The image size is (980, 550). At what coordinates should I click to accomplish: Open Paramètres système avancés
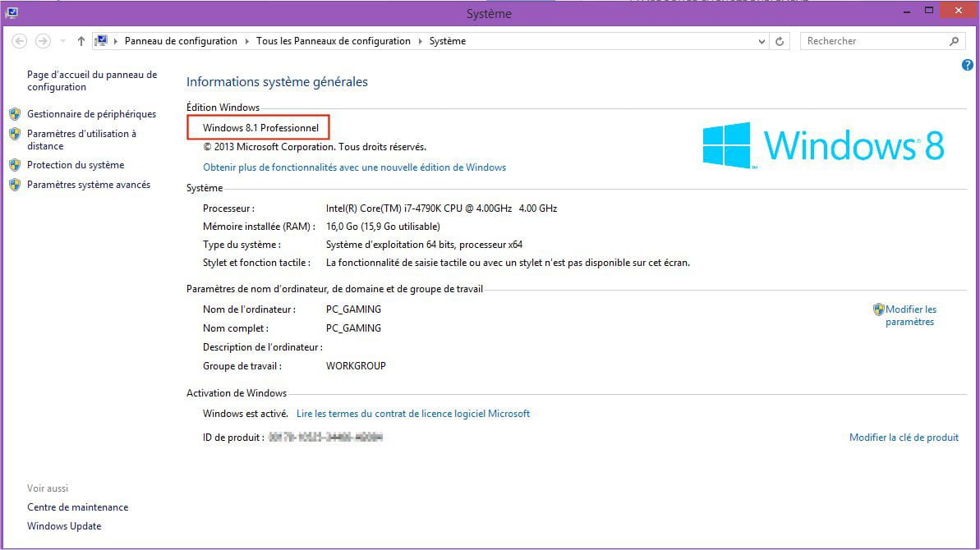(x=89, y=185)
